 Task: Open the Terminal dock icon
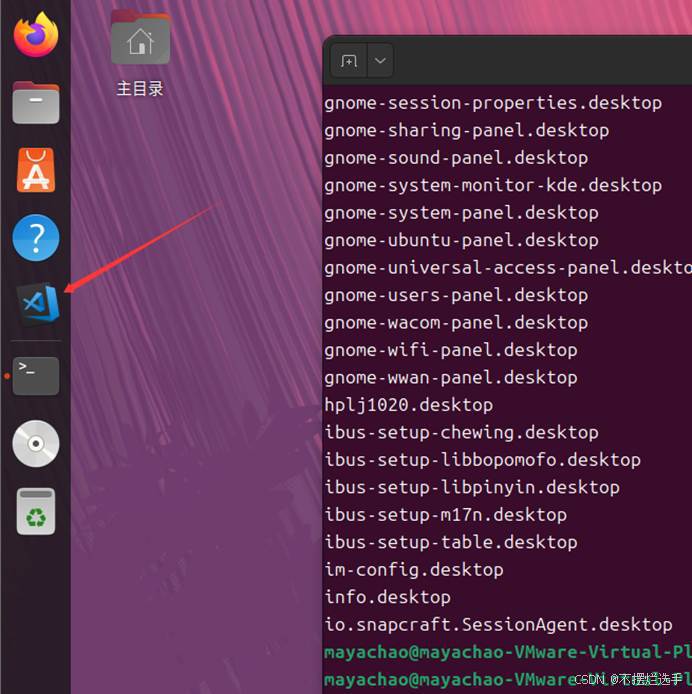click(36, 376)
